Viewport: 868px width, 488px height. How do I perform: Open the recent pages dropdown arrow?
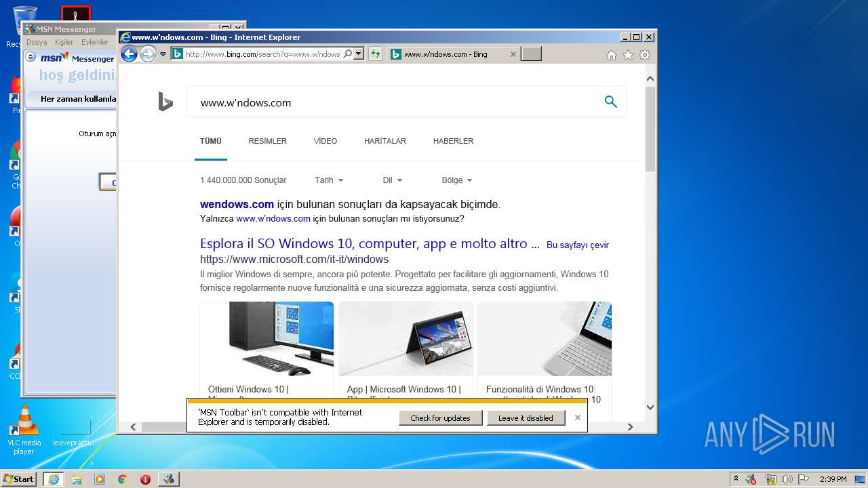163,54
